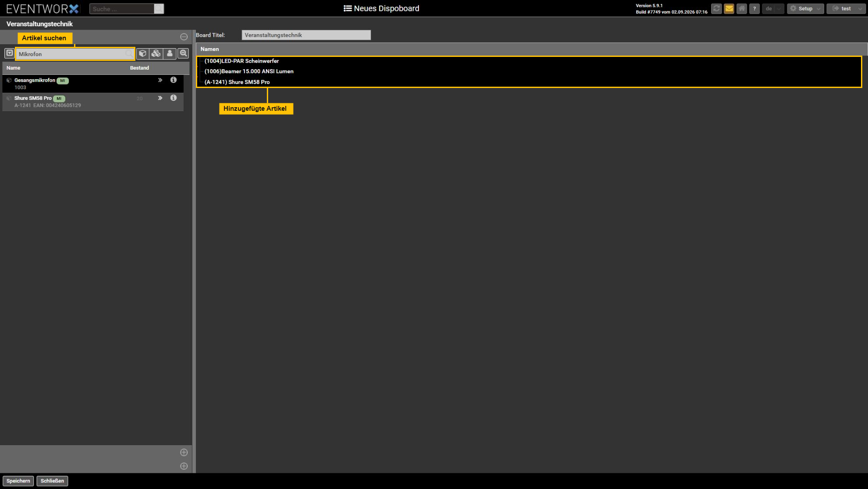Add Gesangsmikrofon with its double-arrow icon

(x=160, y=80)
